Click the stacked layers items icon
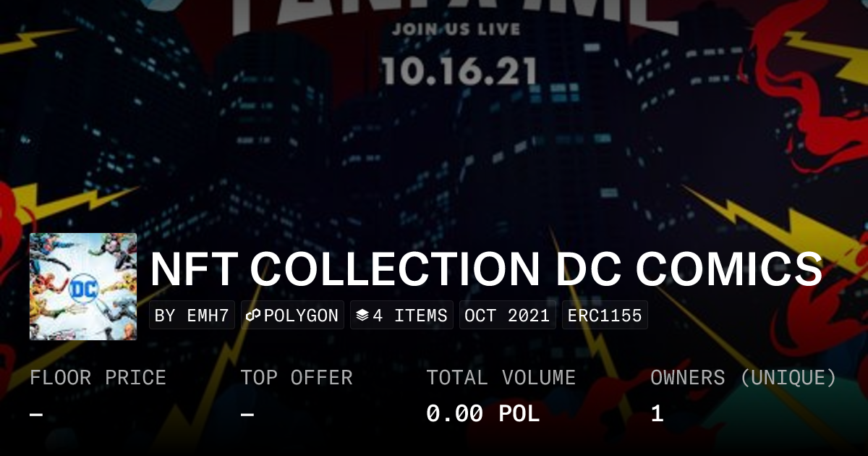This screenshot has height=456, width=868. [x=362, y=316]
